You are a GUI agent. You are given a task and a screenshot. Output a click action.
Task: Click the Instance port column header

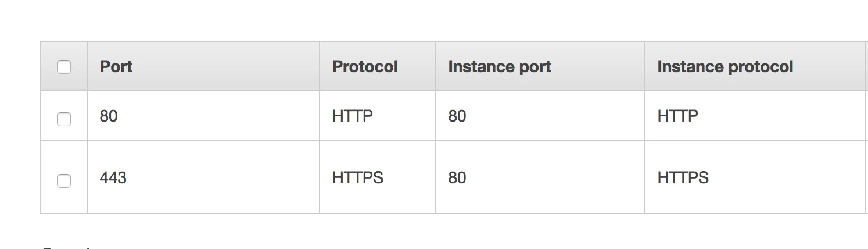click(x=500, y=67)
